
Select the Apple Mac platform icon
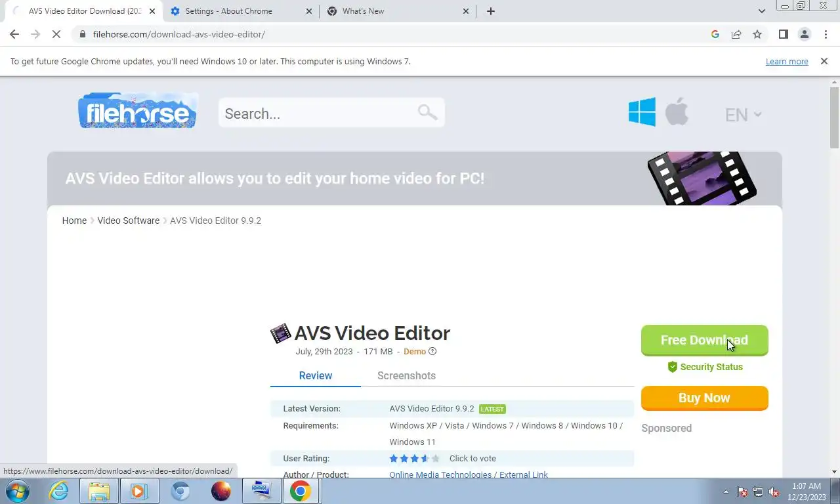677,112
